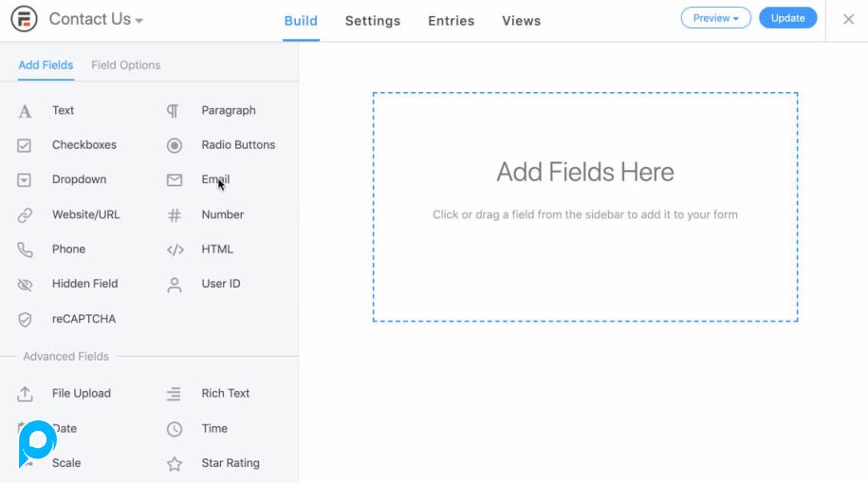Screen dimensions: 868x483
Task: Click the Formidable Forms logo icon
Action: [x=23, y=19]
